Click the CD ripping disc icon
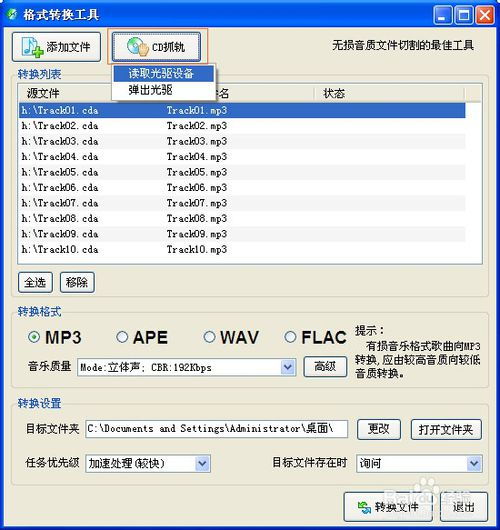The width and height of the screenshot is (500, 530). (138, 47)
